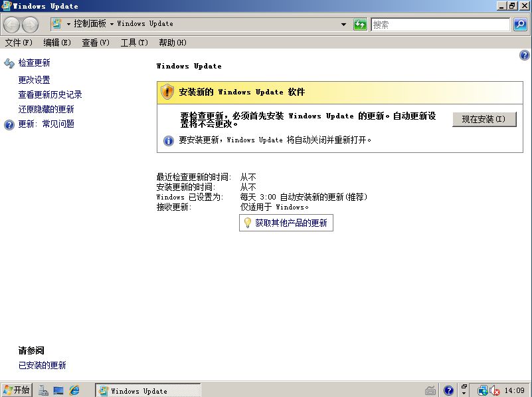This screenshot has width=532, height=397.
Task: Click inside the 搜索 search field
Action: [x=440, y=25]
